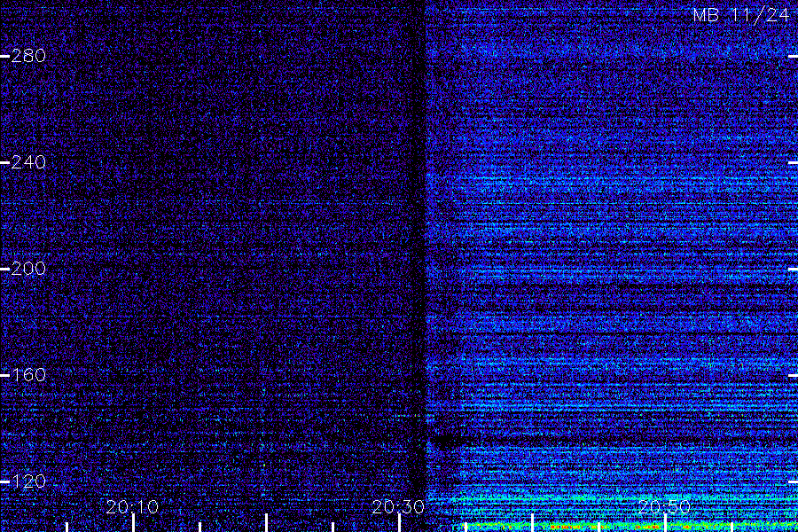Click the 20:30 time axis label
798x532 pixels.
tap(398, 507)
